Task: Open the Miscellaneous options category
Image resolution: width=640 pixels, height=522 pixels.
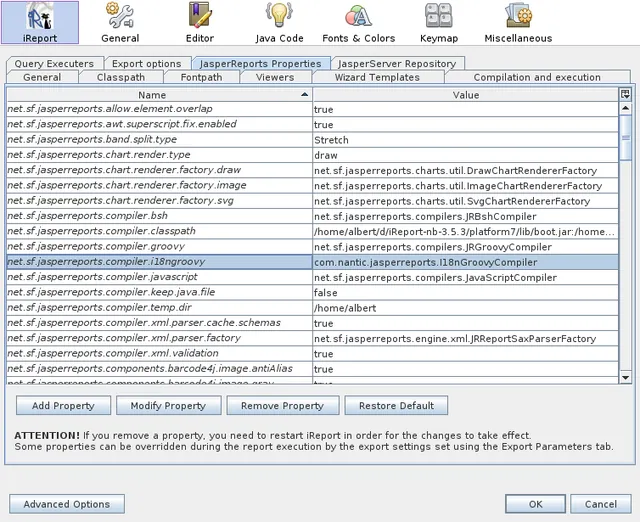Action: (518, 22)
